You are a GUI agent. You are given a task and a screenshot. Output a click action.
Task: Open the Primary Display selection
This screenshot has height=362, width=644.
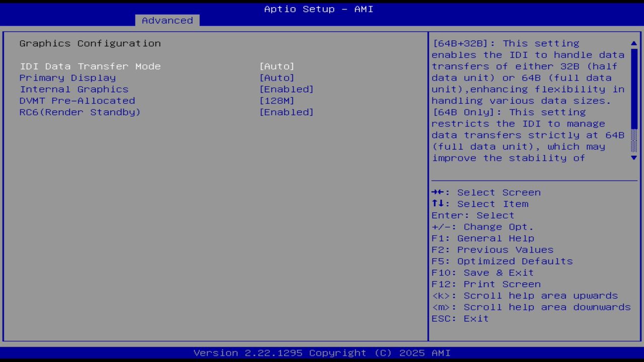(277, 77)
